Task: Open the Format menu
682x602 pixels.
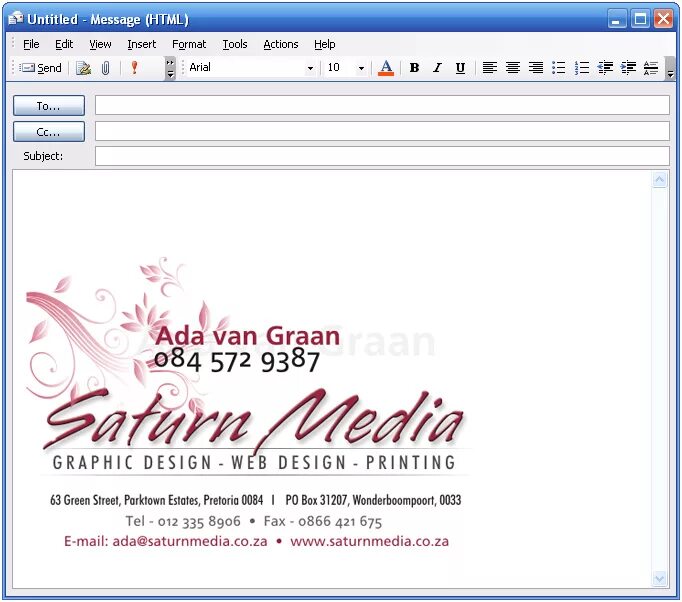Action: 189,44
